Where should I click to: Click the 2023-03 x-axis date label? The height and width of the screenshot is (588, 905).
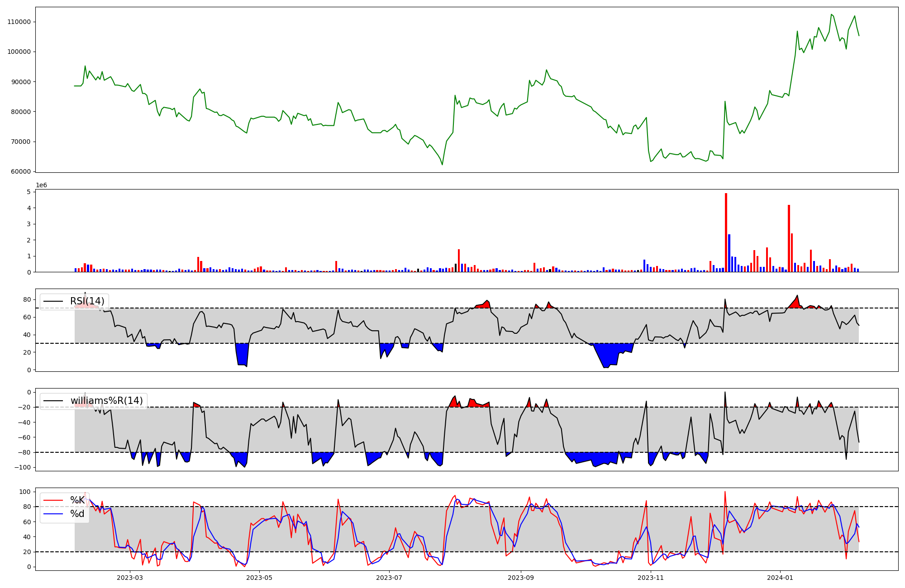130,578
